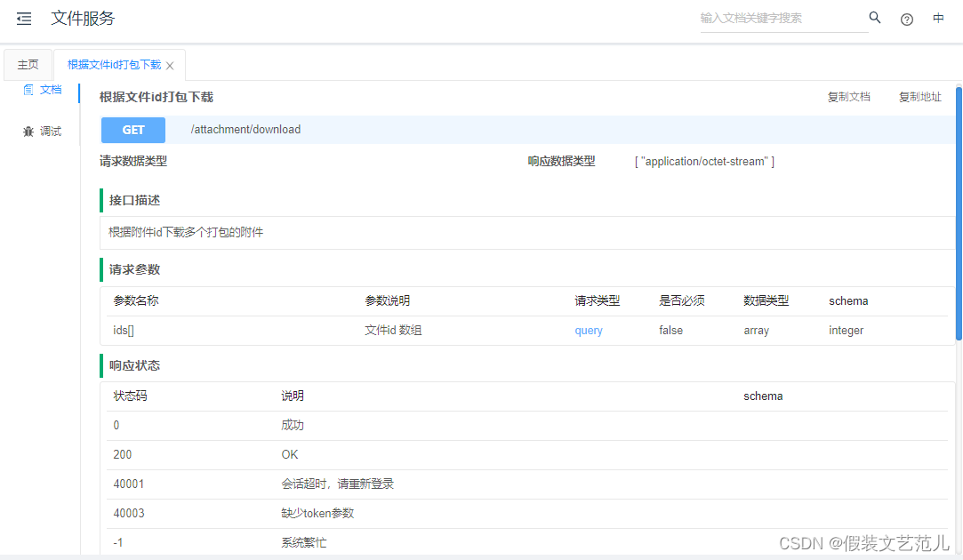Switch language with the 中 icon
Viewport: 963px width, 560px height.
point(938,19)
